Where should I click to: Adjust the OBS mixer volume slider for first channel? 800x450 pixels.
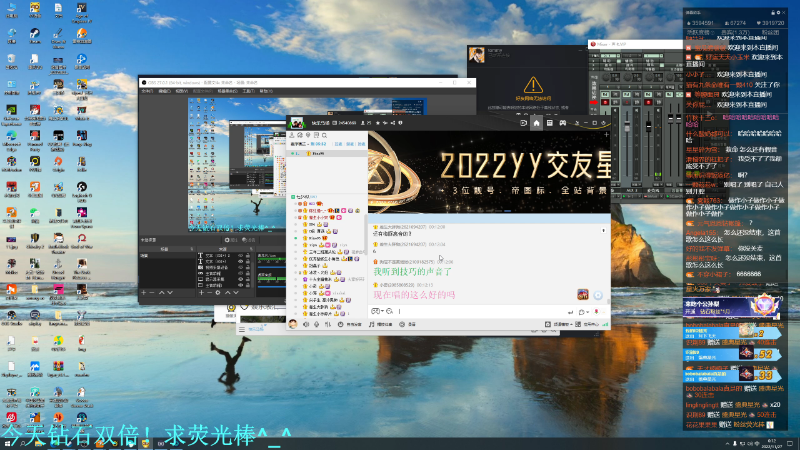[x=271, y=265]
